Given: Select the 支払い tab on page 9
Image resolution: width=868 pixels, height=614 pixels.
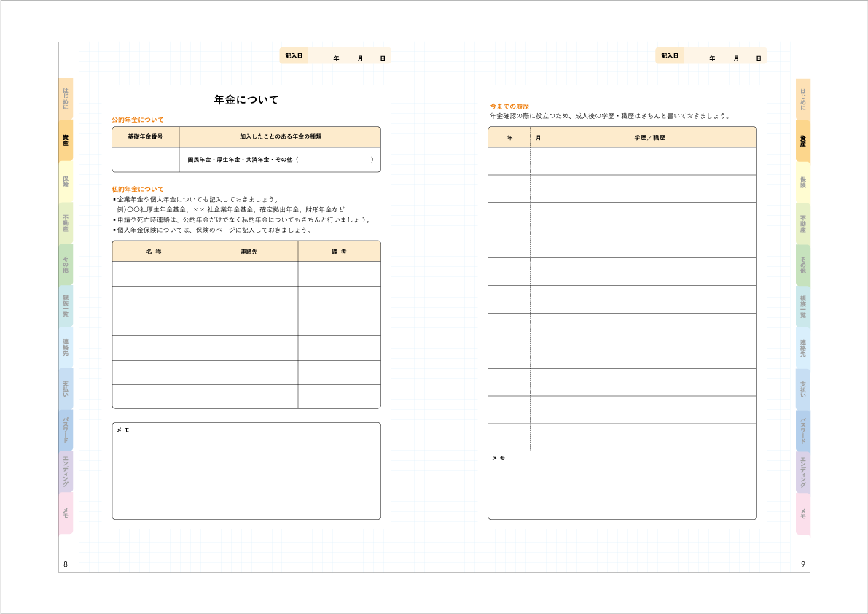Looking at the screenshot, I should [802, 389].
